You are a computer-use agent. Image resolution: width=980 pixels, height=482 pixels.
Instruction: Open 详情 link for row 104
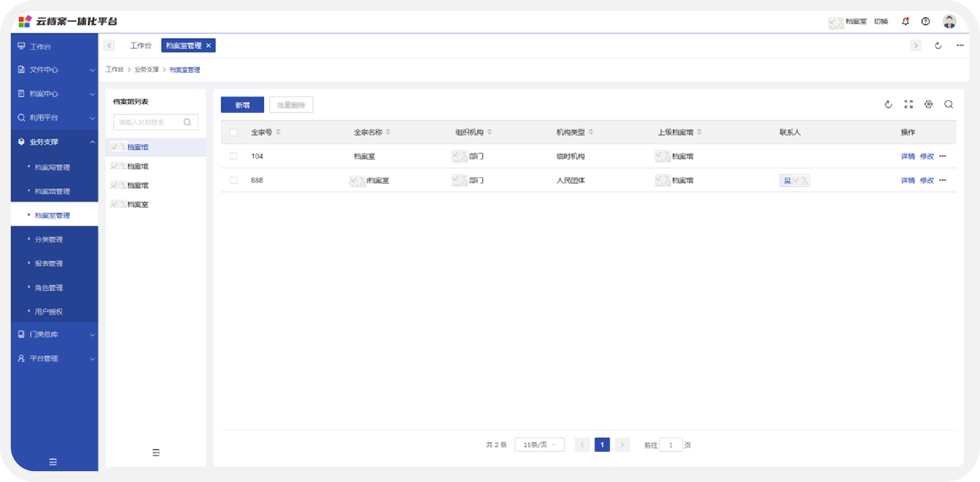pos(908,157)
